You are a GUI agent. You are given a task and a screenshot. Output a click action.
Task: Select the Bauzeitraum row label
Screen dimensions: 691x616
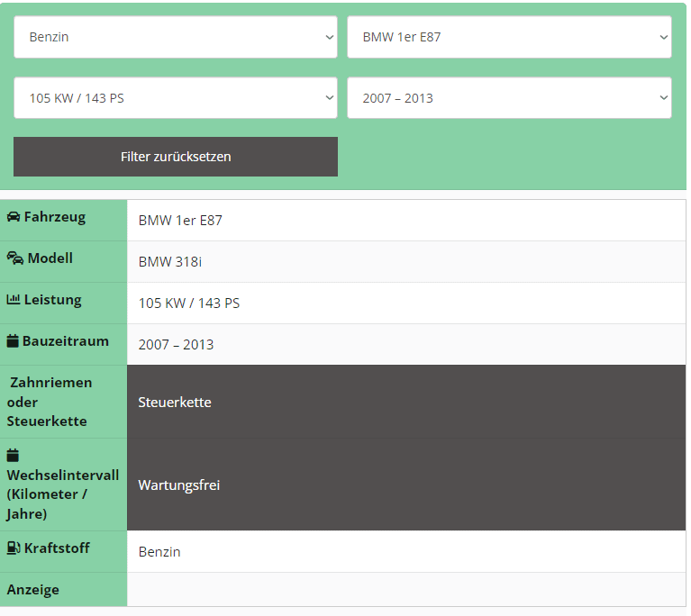coord(65,341)
